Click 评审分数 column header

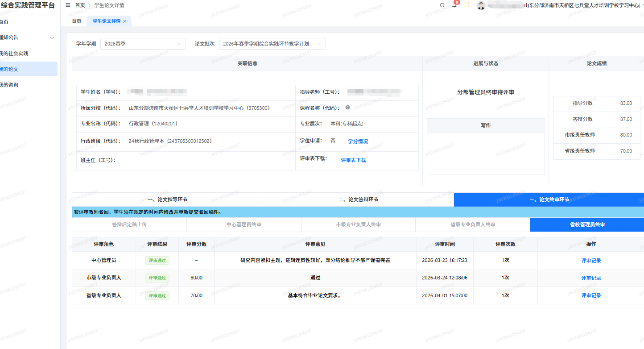196,244
